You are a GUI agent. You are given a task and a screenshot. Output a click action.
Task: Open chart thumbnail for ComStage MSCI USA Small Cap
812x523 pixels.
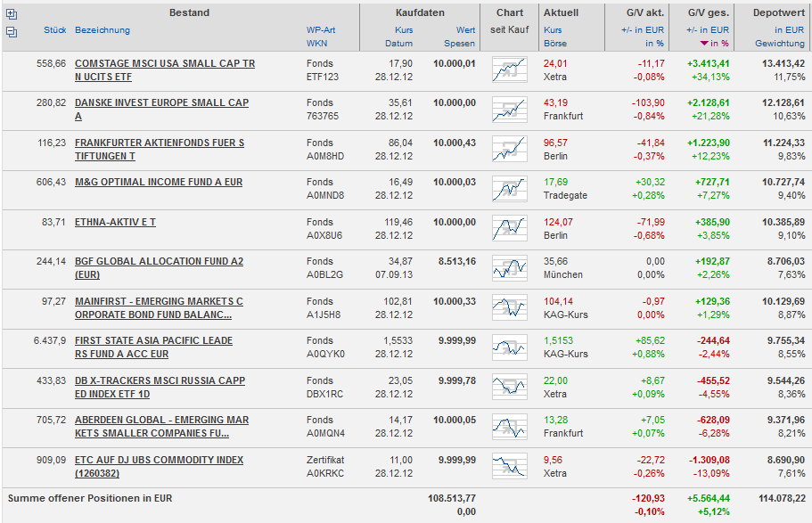pyautogui.click(x=510, y=70)
